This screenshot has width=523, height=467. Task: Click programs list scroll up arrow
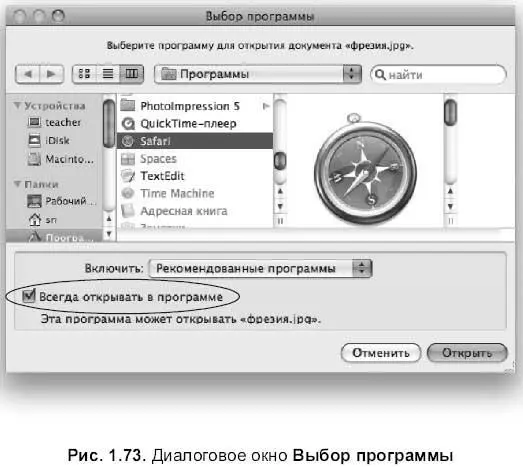click(280, 191)
